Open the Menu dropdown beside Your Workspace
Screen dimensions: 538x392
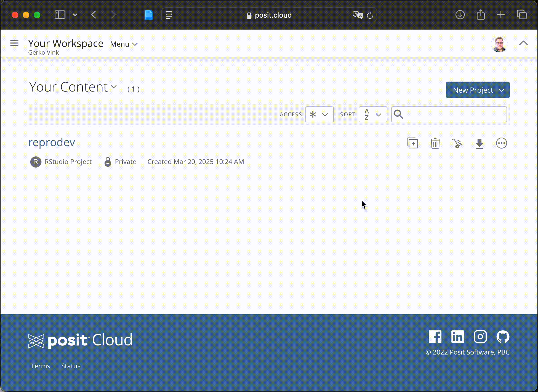[x=124, y=44]
